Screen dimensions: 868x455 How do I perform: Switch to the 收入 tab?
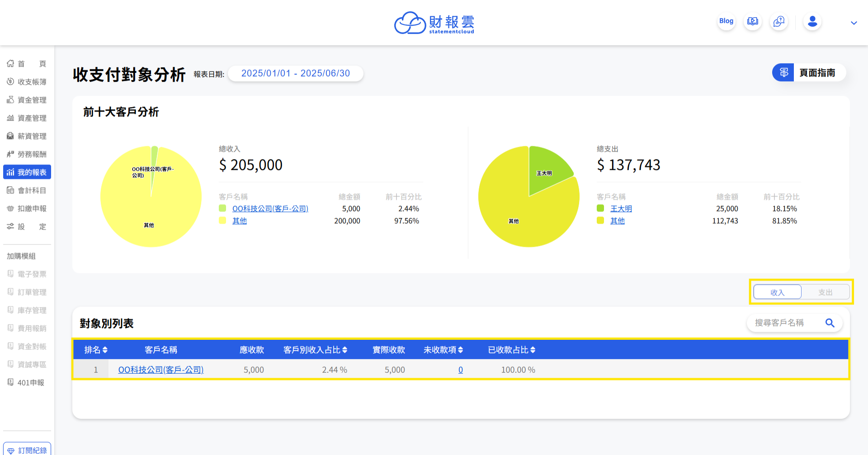pos(777,292)
